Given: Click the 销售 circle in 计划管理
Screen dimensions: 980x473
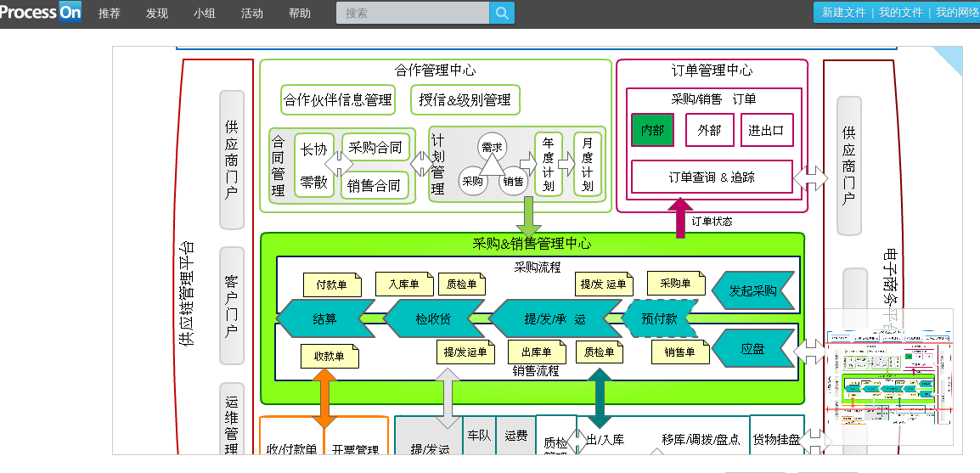Looking at the screenshot, I should (x=514, y=181).
